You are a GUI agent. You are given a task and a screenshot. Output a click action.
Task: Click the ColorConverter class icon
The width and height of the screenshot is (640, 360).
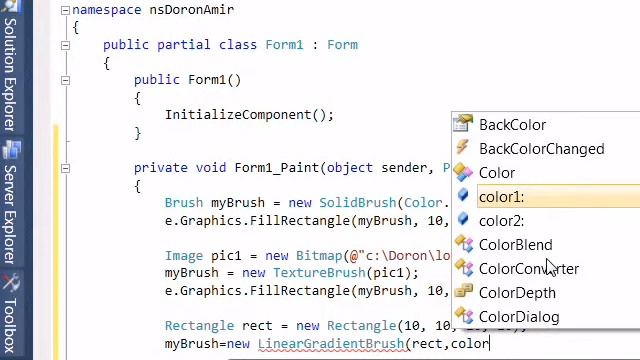pyautogui.click(x=464, y=267)
